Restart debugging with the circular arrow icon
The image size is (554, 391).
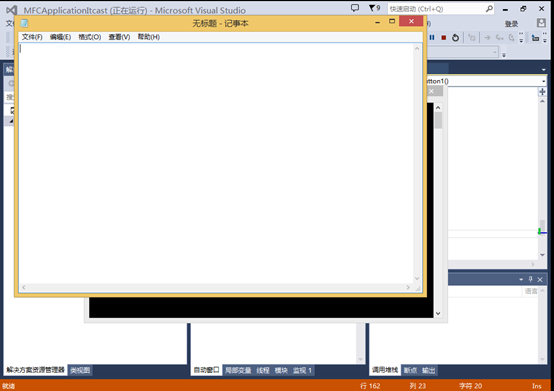pos(456,37)
